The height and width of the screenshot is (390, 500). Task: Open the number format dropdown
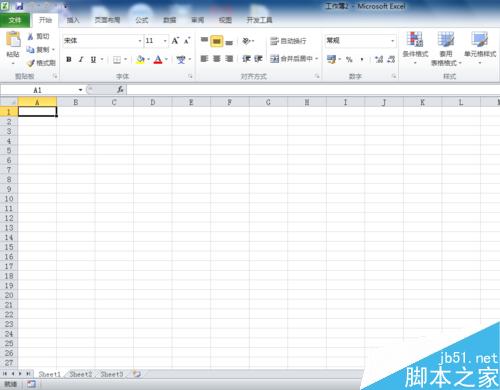click(393, 41)
